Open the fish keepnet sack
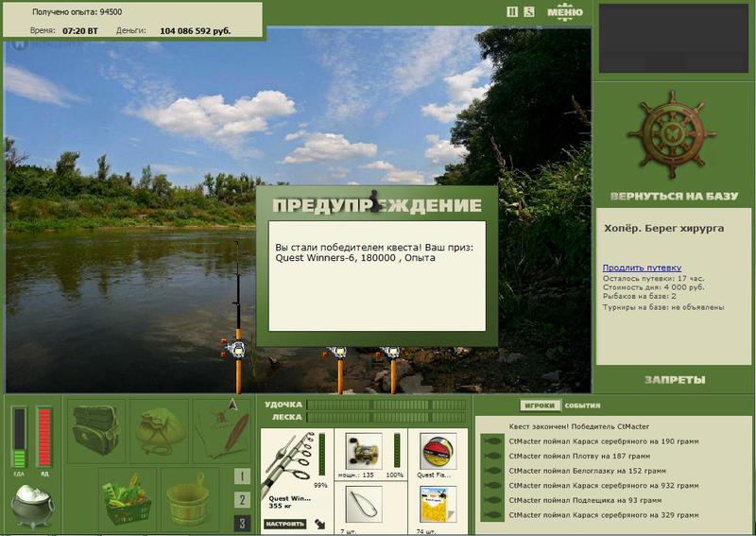Image resolution: width=756 pixels, height=536 pixels. point(159,430)
